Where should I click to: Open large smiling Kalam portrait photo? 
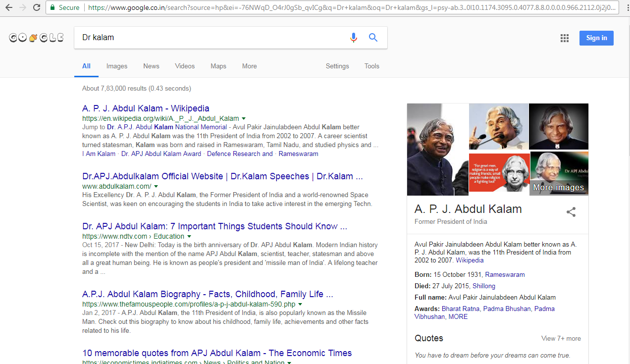(x=438, y=150)
